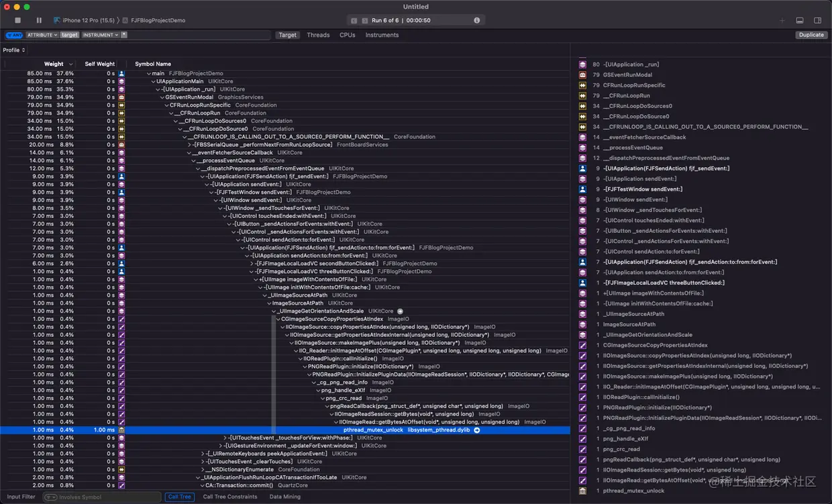Viewport: 832px width, 504px height.
Task: Click the Input Filter label
Action: tap(21, 497)
